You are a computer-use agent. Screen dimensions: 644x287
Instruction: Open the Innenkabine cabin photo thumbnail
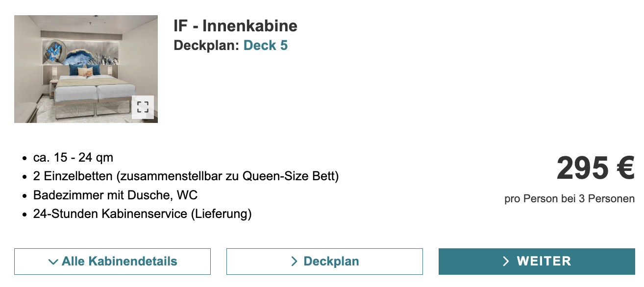(x=86, y=69)
